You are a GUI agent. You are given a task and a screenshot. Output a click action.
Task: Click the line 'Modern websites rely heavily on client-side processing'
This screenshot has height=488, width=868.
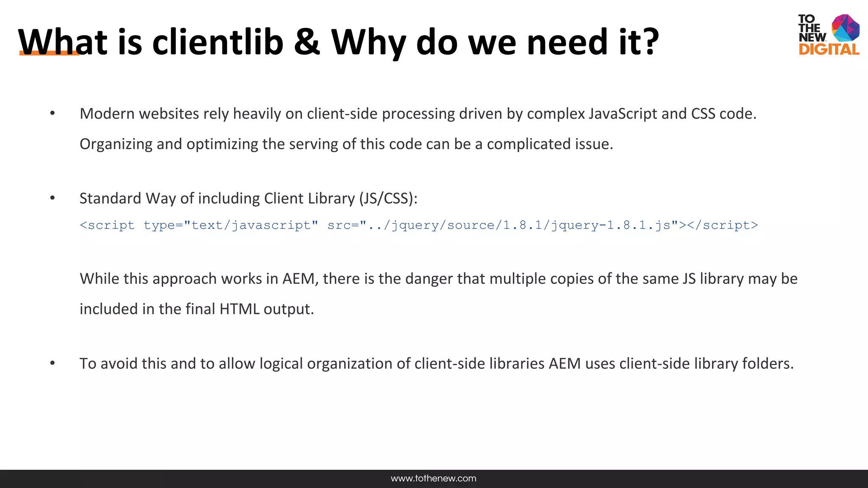tap(418, 114)
